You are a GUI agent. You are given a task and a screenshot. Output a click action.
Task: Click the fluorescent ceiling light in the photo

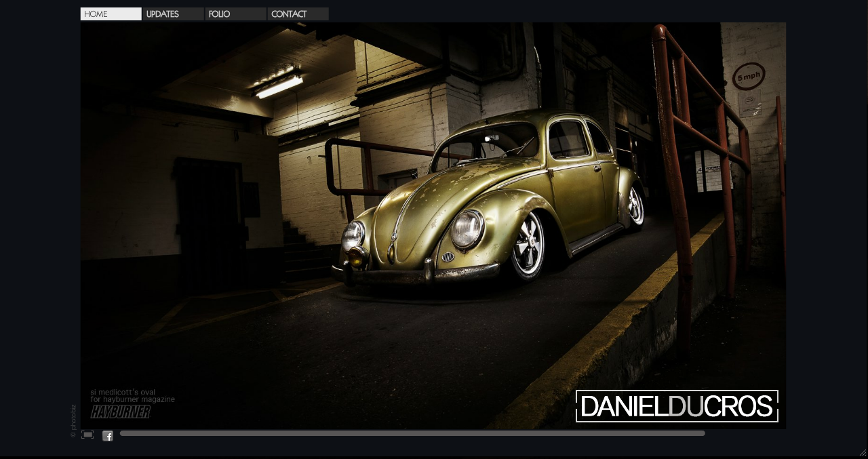click(x=279, y=86)
